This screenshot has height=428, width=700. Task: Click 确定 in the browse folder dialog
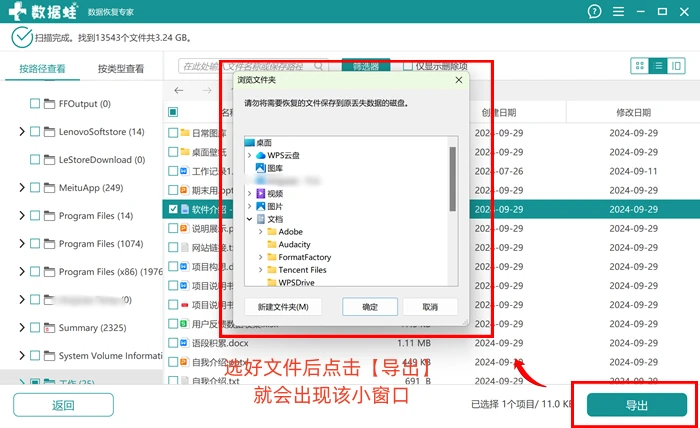point(370,307)
